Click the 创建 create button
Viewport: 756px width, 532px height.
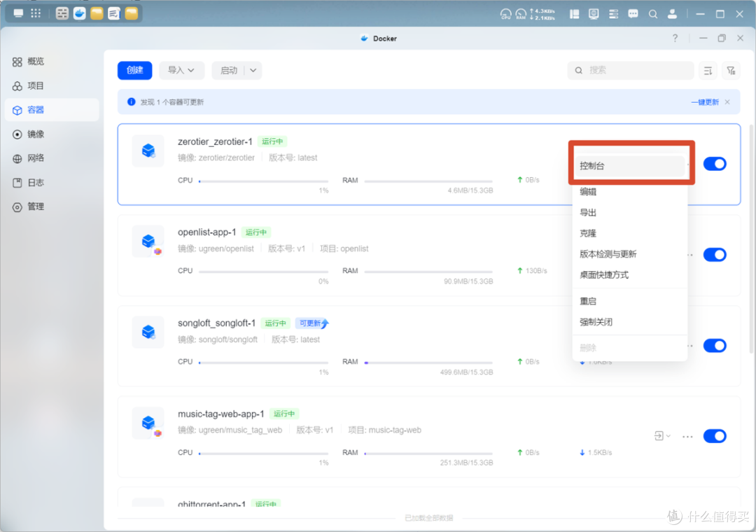pos(134,71)
